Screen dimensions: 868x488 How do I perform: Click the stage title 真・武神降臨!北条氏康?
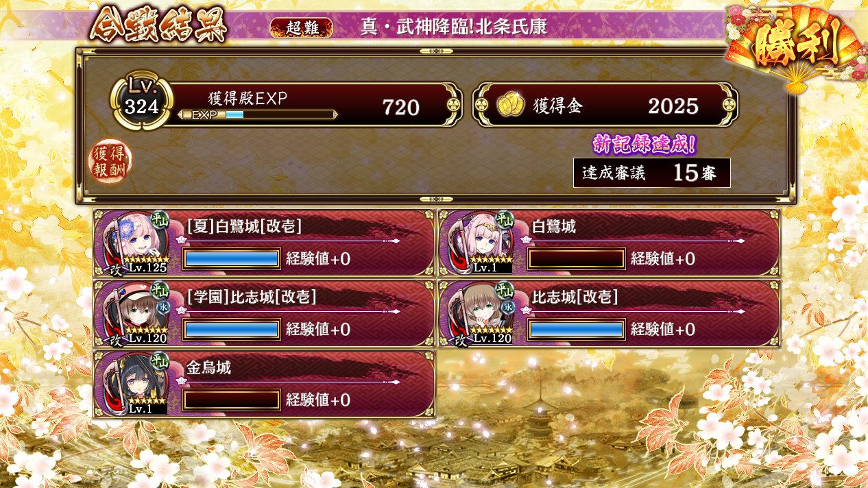(x=453, y=27)
